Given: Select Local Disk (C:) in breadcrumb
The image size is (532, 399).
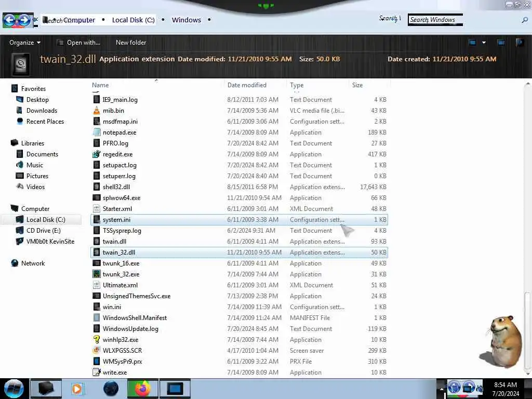Looking at the screenshot, I should [x=134, y=20].
